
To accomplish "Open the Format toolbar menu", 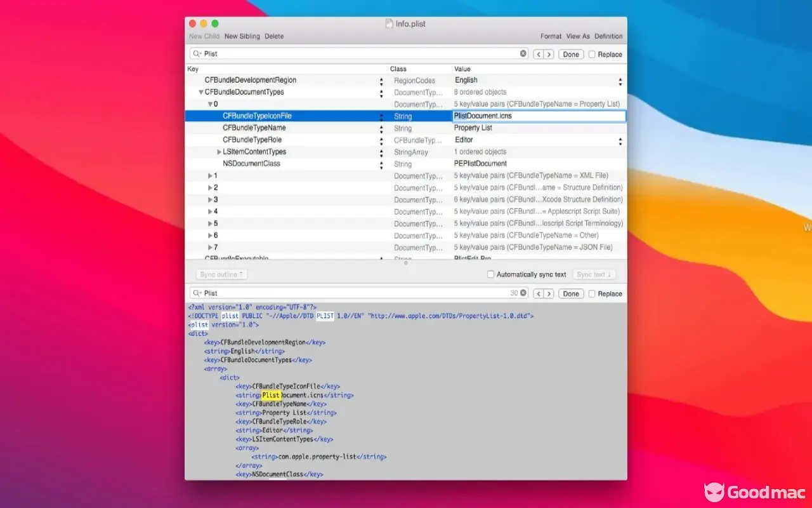I will pyautogui.click(x=551, y=36).
